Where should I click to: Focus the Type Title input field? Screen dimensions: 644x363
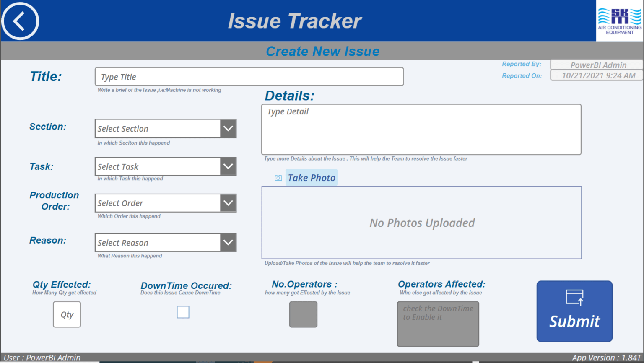(x=249, y=77)
